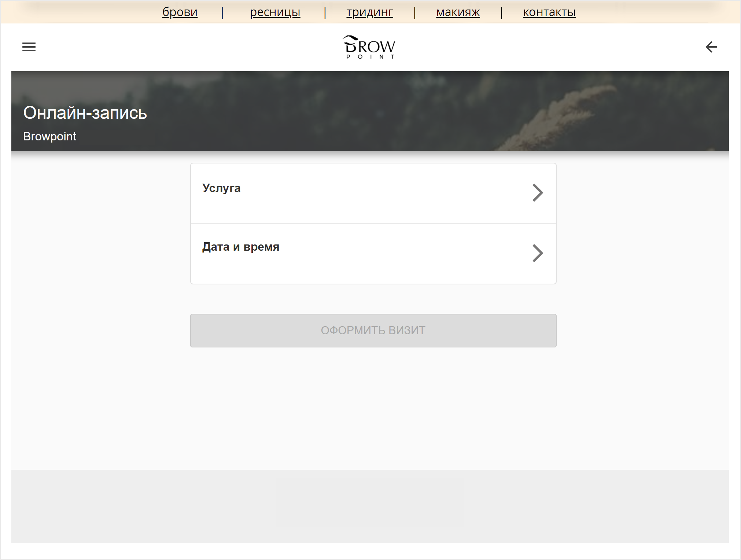Select the Дата и время row label

click(241, 247)
